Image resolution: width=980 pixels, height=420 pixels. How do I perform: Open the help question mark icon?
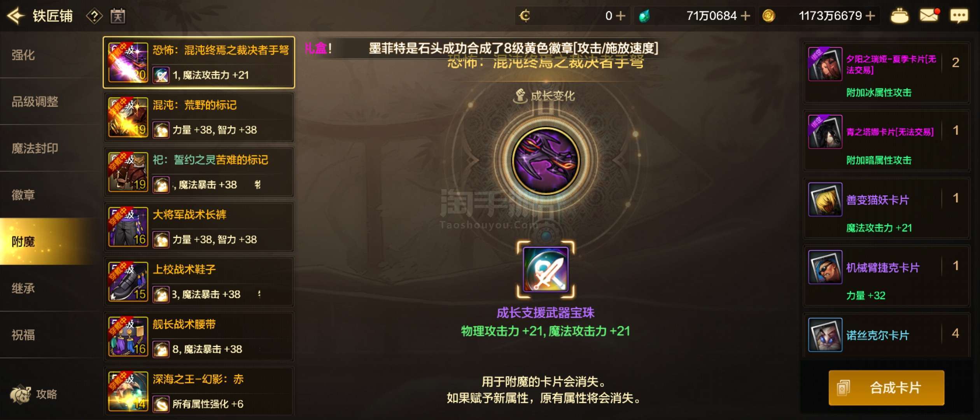tap(94, 16)
